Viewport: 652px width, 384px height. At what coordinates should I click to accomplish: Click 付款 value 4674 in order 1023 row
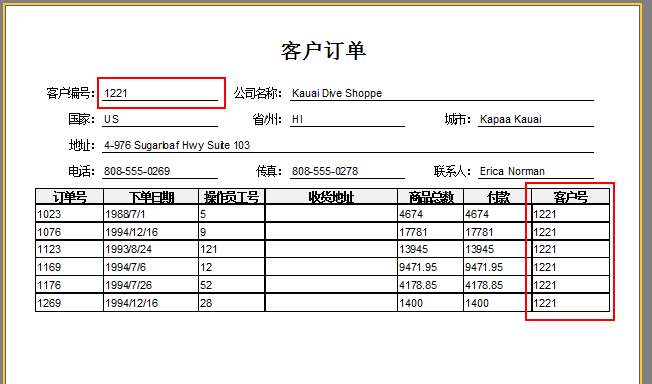tap(477, 214)
